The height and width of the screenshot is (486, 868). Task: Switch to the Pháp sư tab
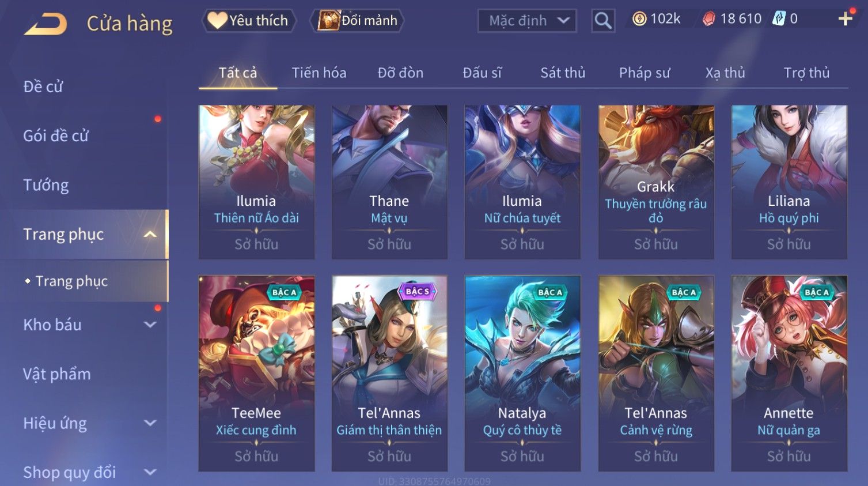coord(645,73)
